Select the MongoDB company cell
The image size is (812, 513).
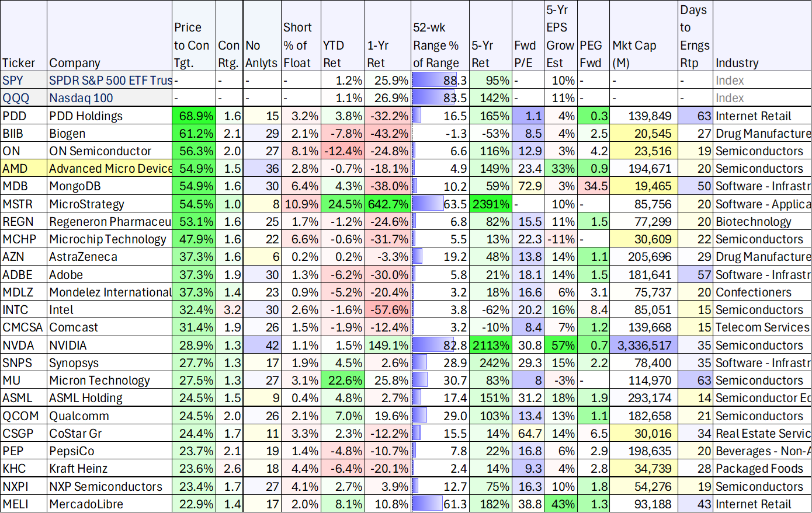pos(110,186)
